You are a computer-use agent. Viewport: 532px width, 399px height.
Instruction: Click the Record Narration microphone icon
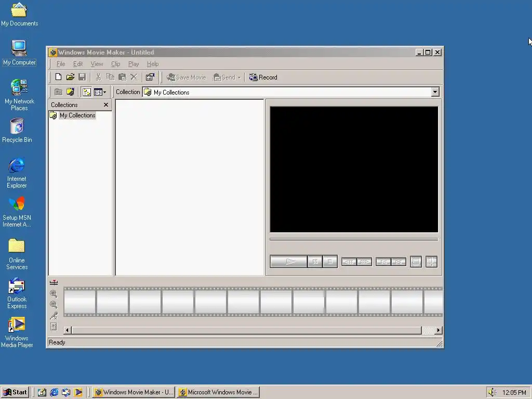[54, 315]
